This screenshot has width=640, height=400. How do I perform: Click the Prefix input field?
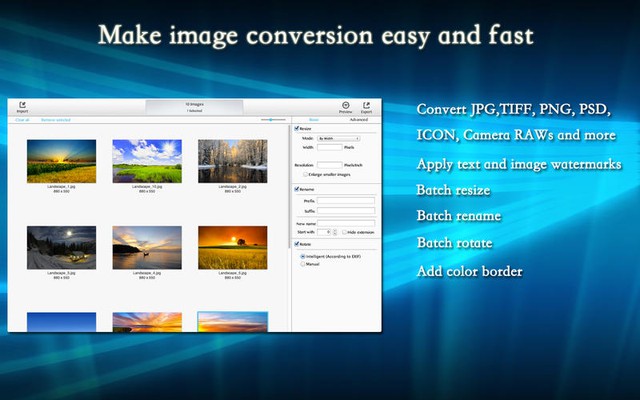pyautogui.click(x=346, y=201)
